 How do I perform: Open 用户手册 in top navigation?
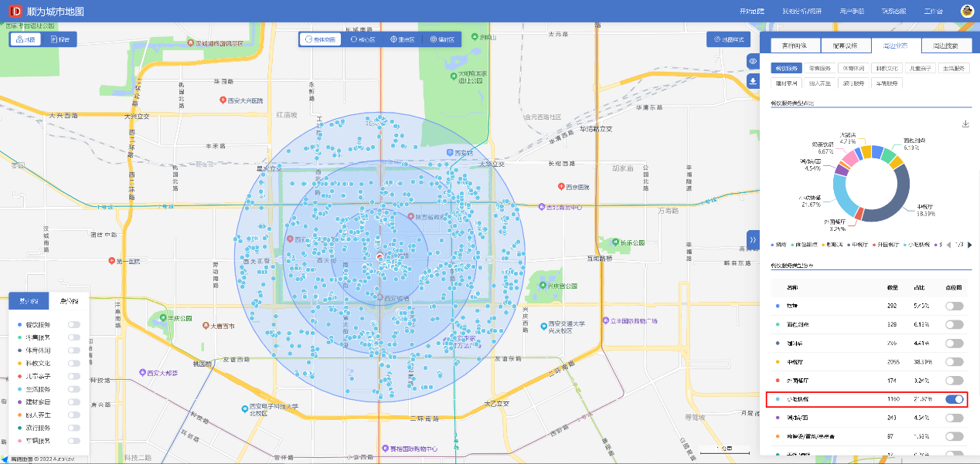point(852,12)
